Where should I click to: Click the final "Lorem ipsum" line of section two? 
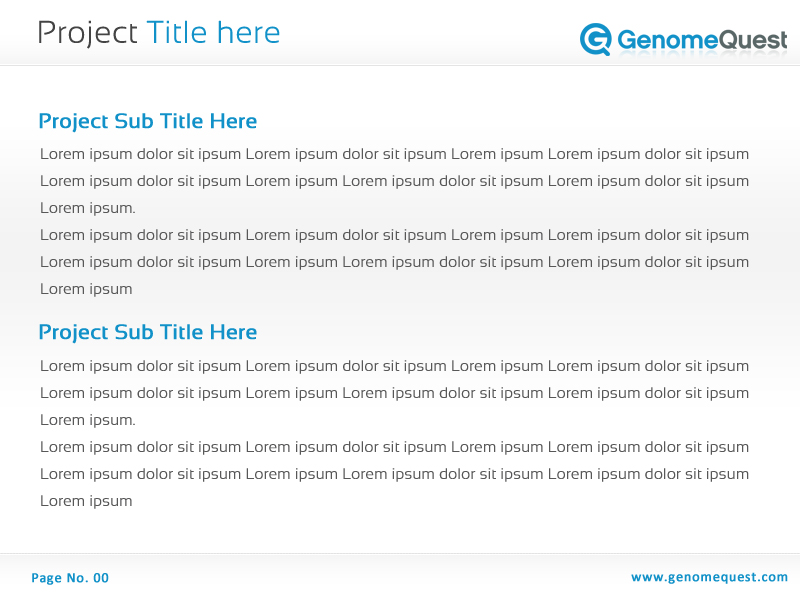coord(86,501)
